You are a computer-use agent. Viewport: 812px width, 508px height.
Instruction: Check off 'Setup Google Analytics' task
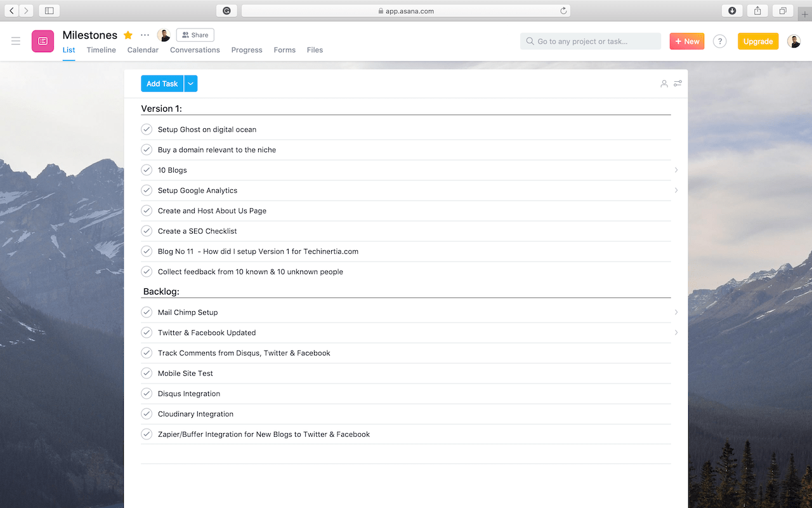point(147,190)
